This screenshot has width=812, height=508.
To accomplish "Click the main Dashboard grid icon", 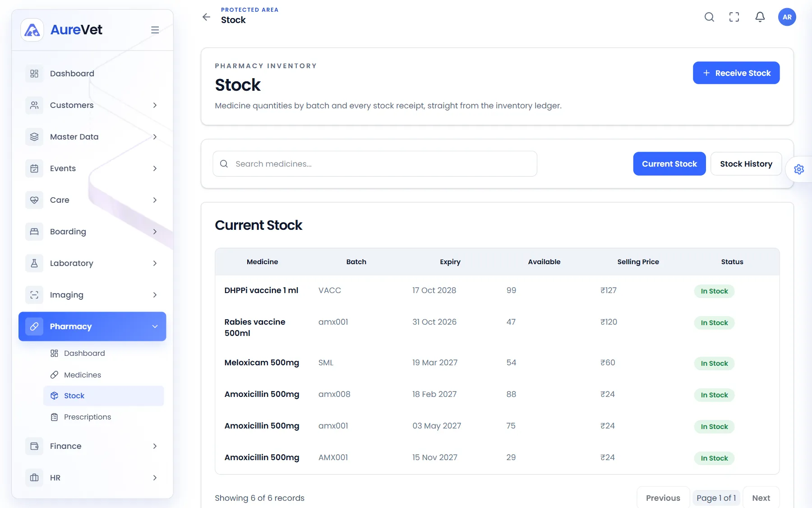I will 34,74.
